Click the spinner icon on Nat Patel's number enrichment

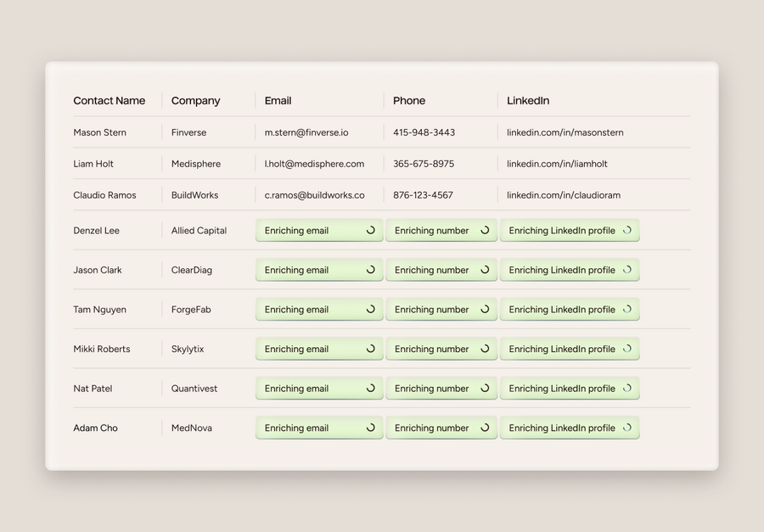click(486, 388)
